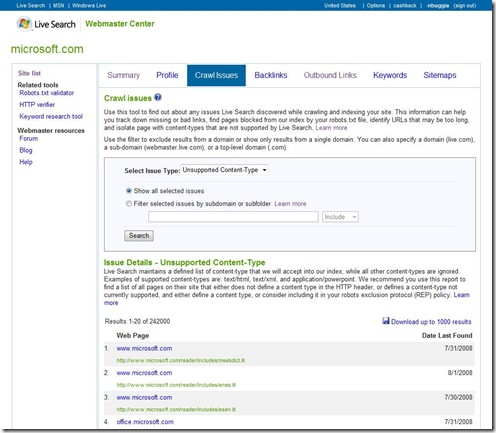Click MSN in top bar

click(58, 5)
